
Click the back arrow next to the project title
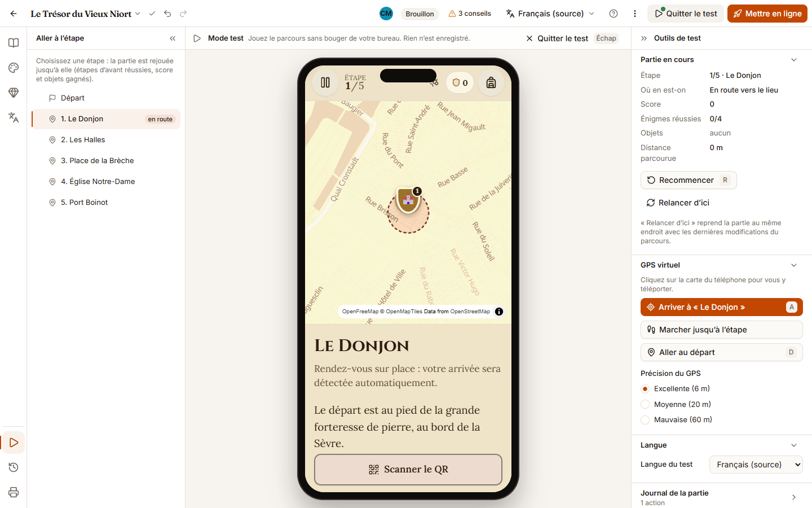14,14
